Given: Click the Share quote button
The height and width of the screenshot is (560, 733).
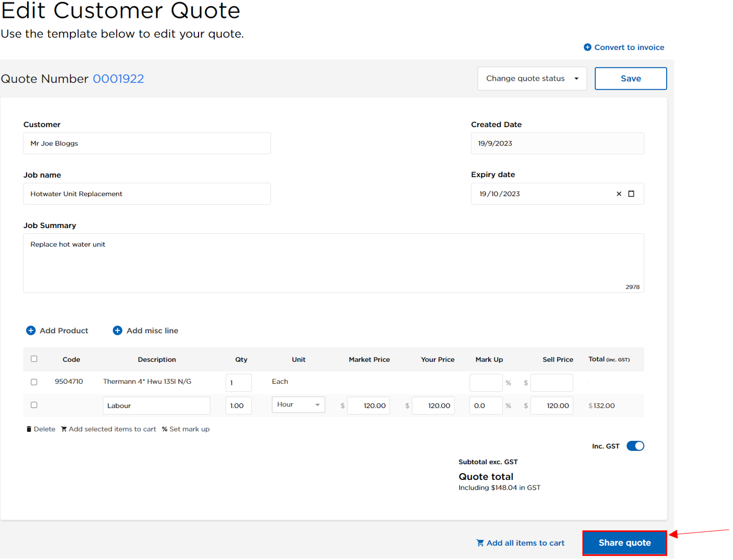Looking at the screenshot, I should tap(624, 543).
